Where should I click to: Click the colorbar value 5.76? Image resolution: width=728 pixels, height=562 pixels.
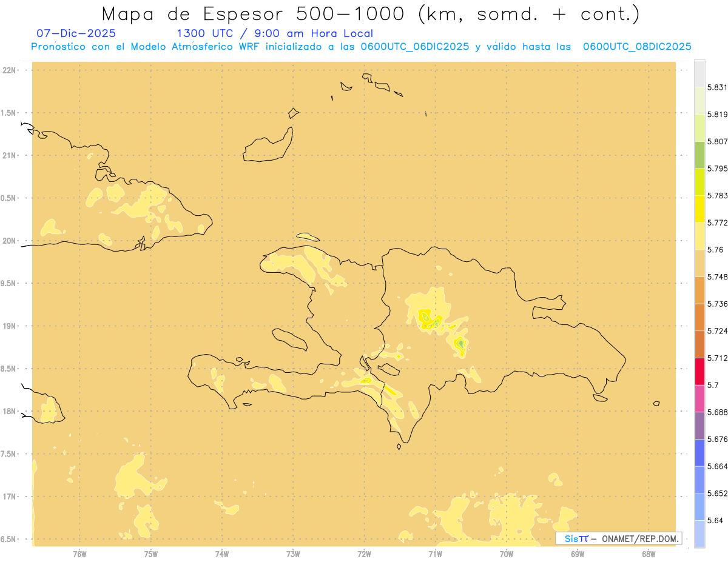pos(715,250)
